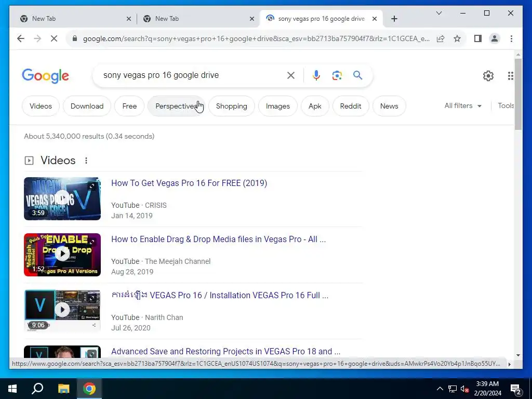This screenshot has width=532, height=399.
Task: Filter results by Videos
Action: click(x=41, y=106)
